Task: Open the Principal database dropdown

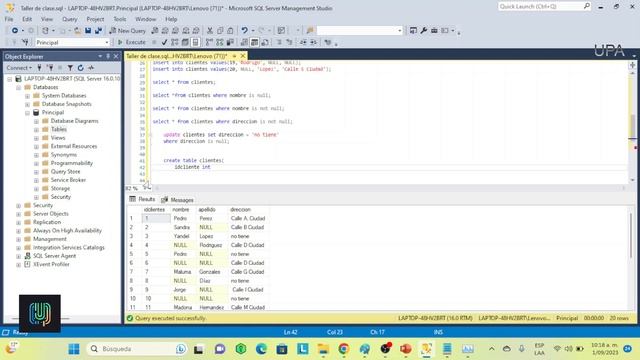Action: [x=107, y=42]
